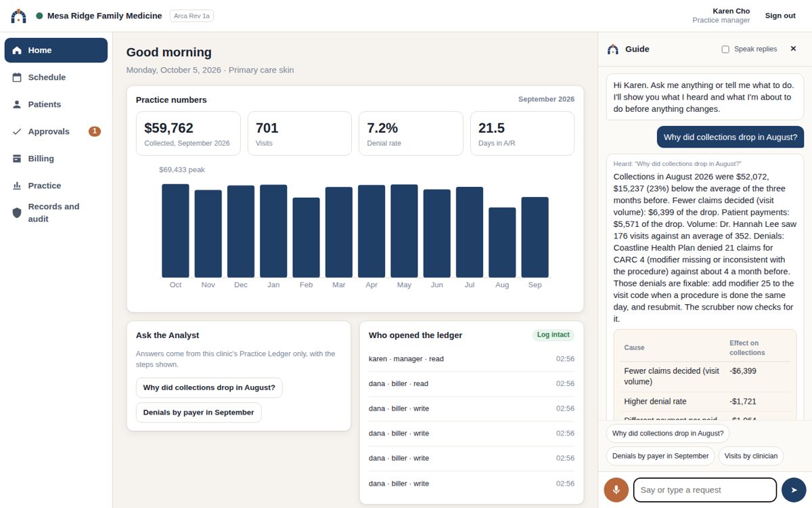Screen dimensions: 812x508
Task: Choose Guide chip Denials by payer in September
Action: pyautogui.click(x=660, y=456)
